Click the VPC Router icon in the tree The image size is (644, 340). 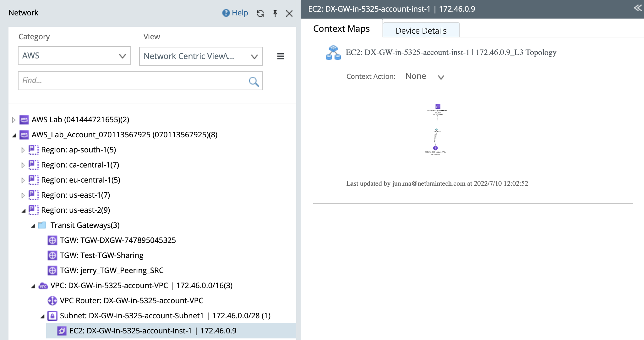[52, 301]
